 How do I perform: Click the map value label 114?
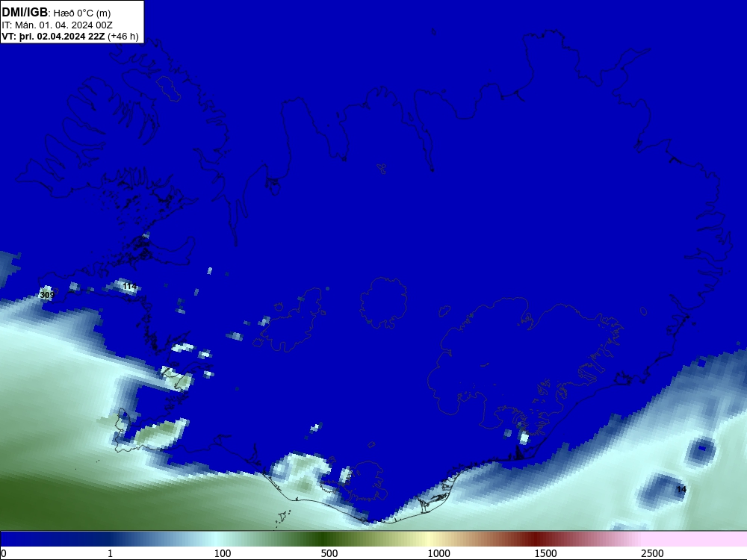pos(129,286)
